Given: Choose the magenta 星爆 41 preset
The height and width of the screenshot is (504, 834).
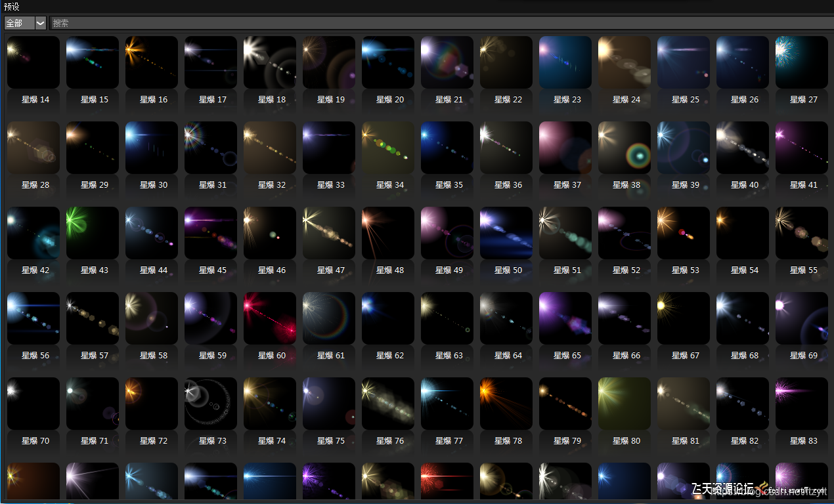Looking at the screenshot, I should tap(802, 148).
